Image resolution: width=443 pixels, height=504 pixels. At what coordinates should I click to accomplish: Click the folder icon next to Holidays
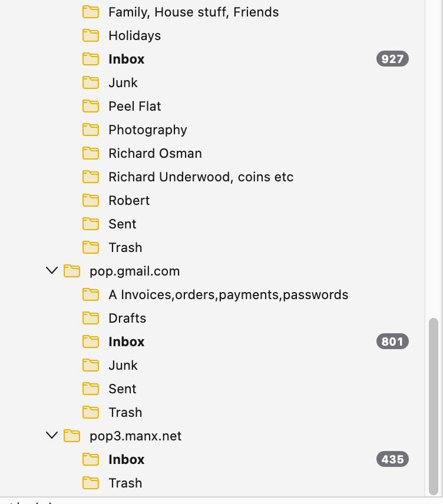(90, 35)
